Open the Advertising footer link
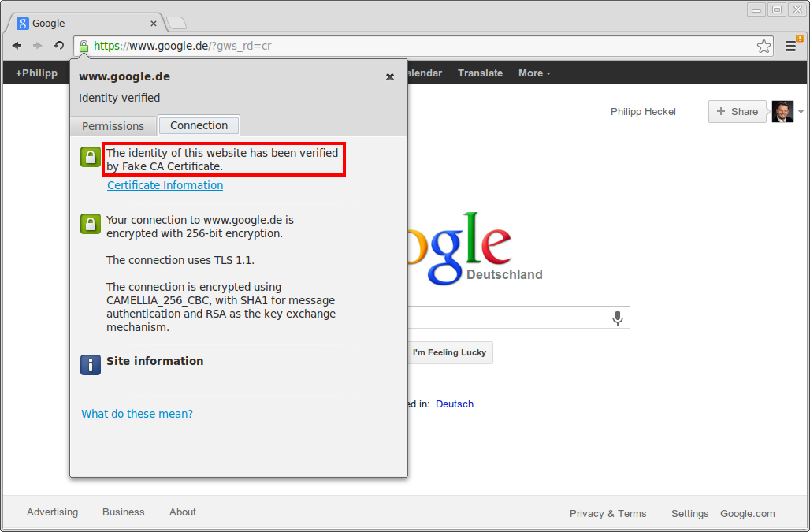This screenshot has width=810, height=532. [52, 512]
